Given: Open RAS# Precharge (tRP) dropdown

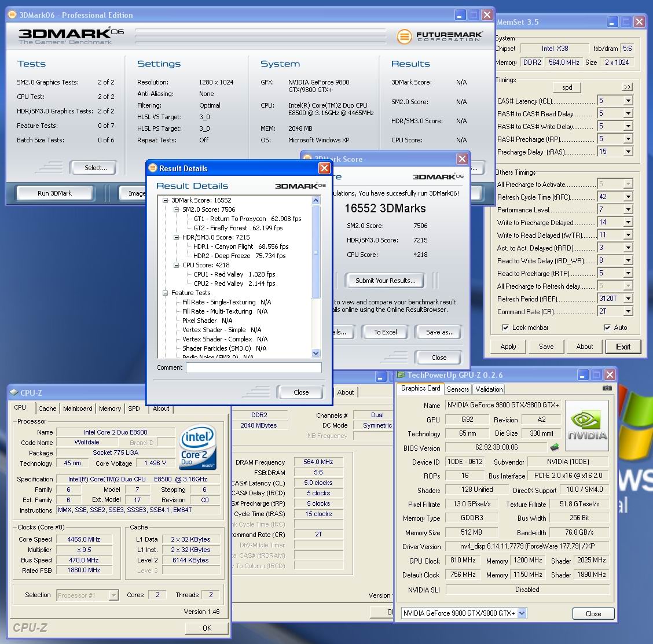Looking at the screenshot, I should point(628,139).
